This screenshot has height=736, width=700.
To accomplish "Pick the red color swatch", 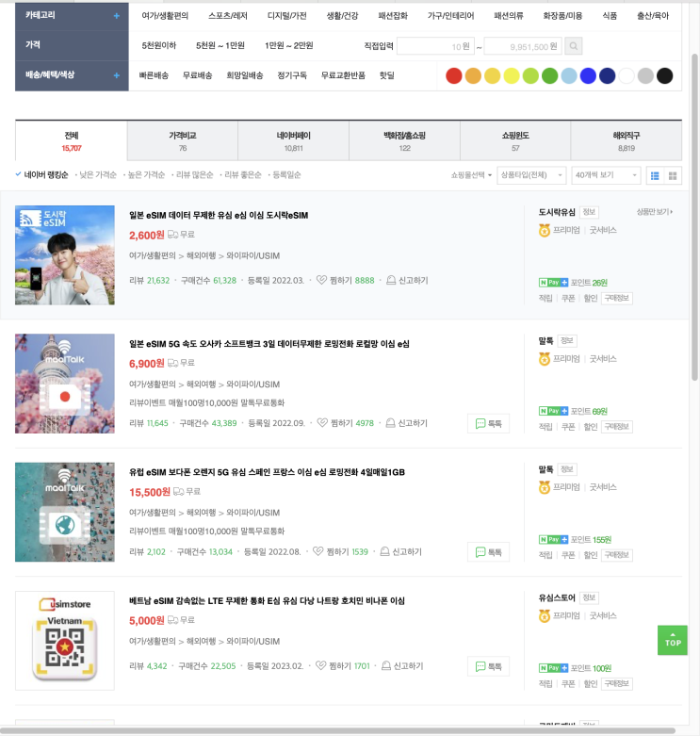I will coord(454,75).
